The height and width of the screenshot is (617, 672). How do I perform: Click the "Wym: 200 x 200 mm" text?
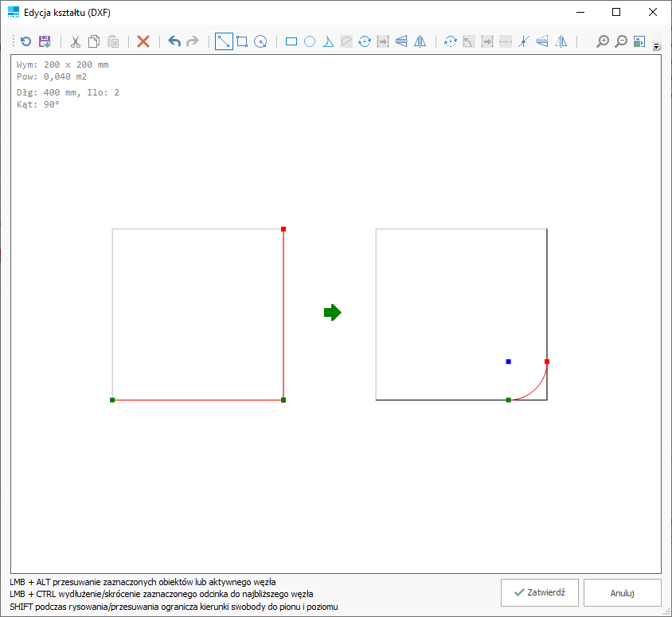(63, 64)
